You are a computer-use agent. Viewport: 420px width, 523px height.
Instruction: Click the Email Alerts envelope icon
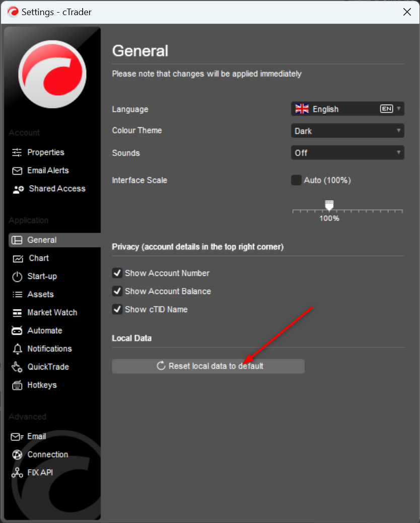coord(18,171)
